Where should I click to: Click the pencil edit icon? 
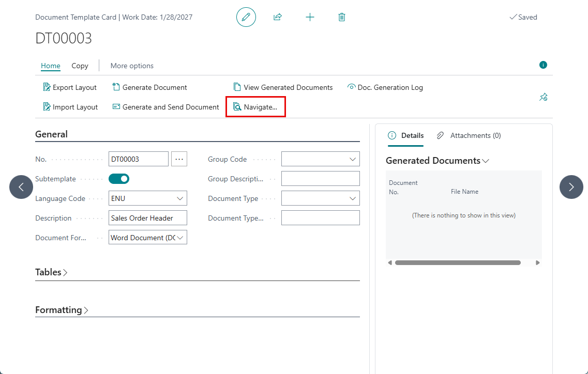click(x=246, y=17)
